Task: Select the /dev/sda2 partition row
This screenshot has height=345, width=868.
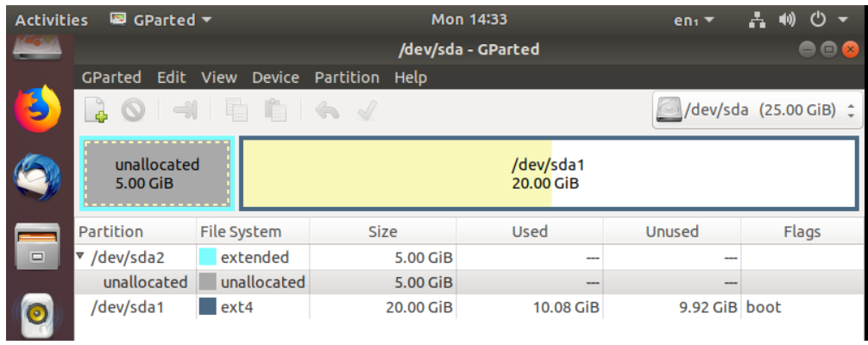Action: (470, 258)
